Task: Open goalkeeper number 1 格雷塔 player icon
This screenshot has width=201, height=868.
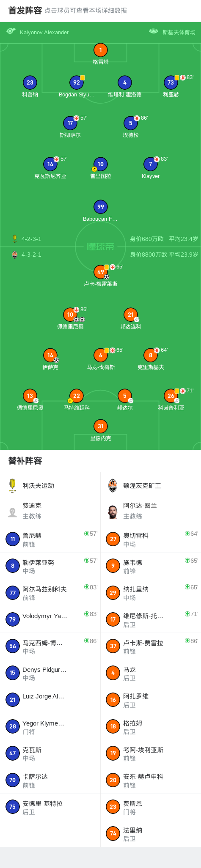Action: (x=100, y=50)
